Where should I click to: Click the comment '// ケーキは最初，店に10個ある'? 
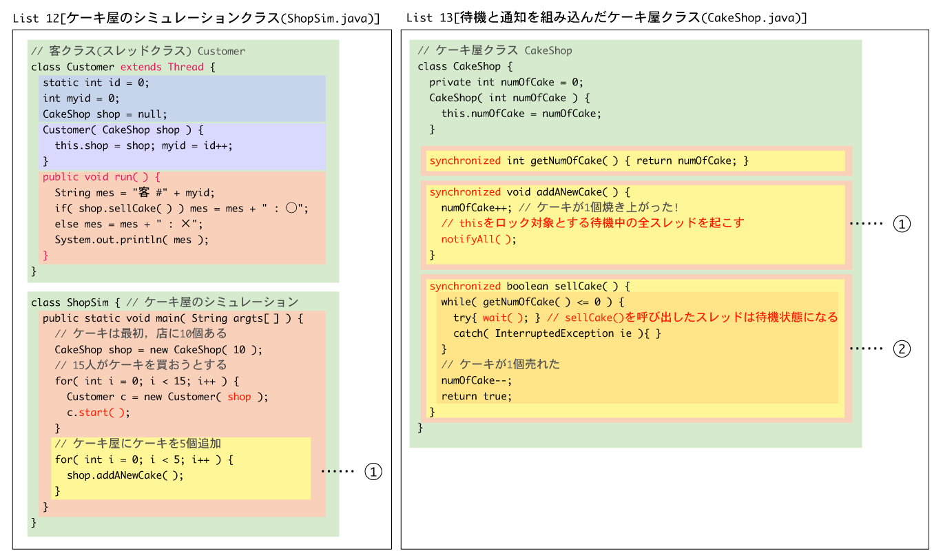[x=141, y=334]
